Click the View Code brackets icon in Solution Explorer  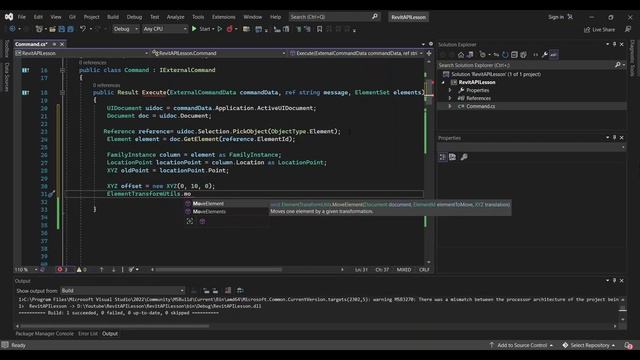coord(536,55)
